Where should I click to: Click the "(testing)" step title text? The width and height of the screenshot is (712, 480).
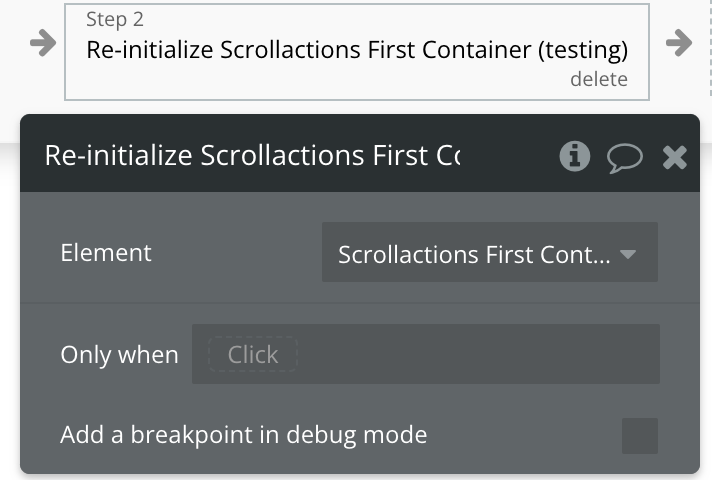[583, 49]
